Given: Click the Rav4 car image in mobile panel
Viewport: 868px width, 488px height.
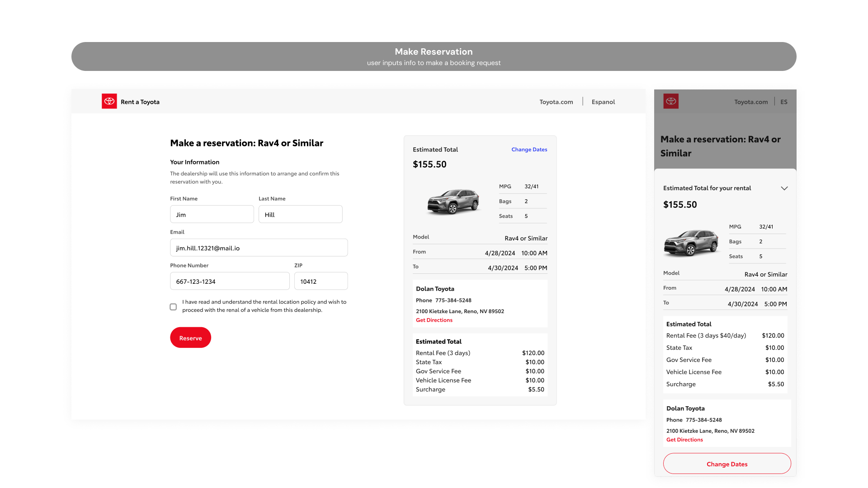Looking at the screenshot, I should tap(691, 243).
